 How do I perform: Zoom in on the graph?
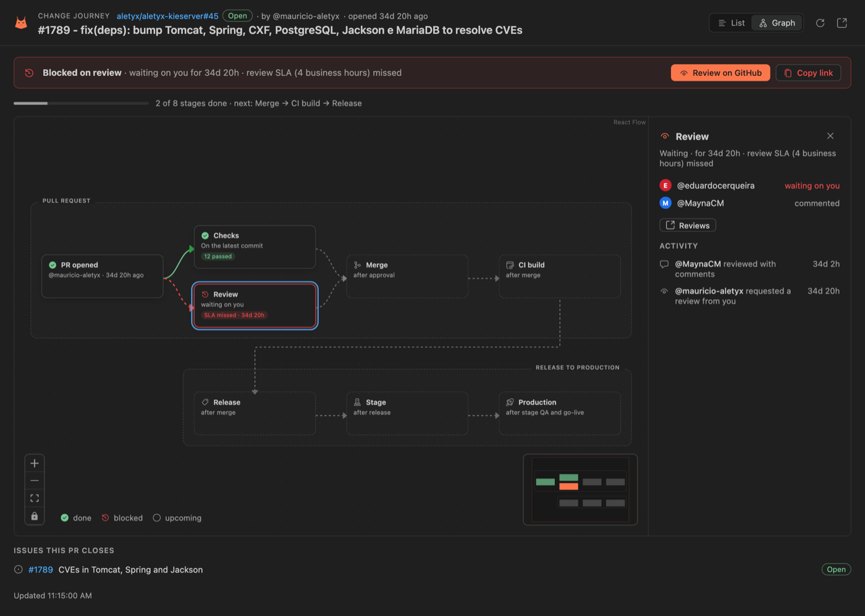point(35,463)
